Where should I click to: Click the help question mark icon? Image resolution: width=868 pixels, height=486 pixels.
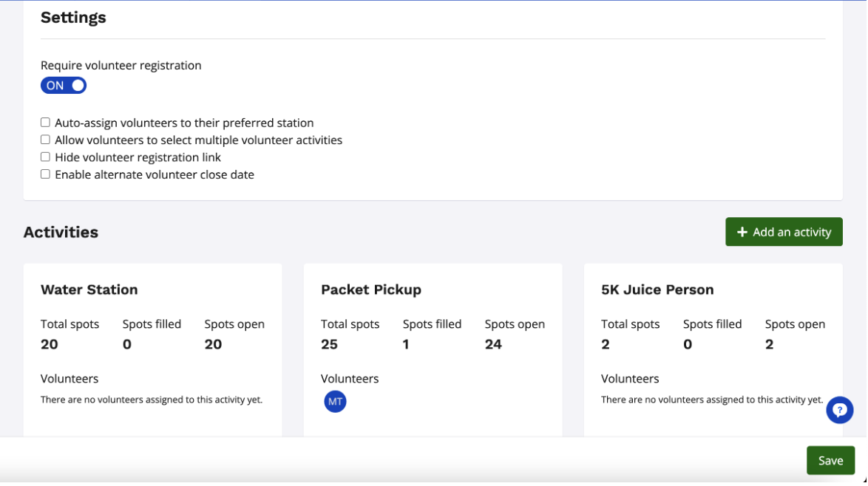[x=840, y=410]
